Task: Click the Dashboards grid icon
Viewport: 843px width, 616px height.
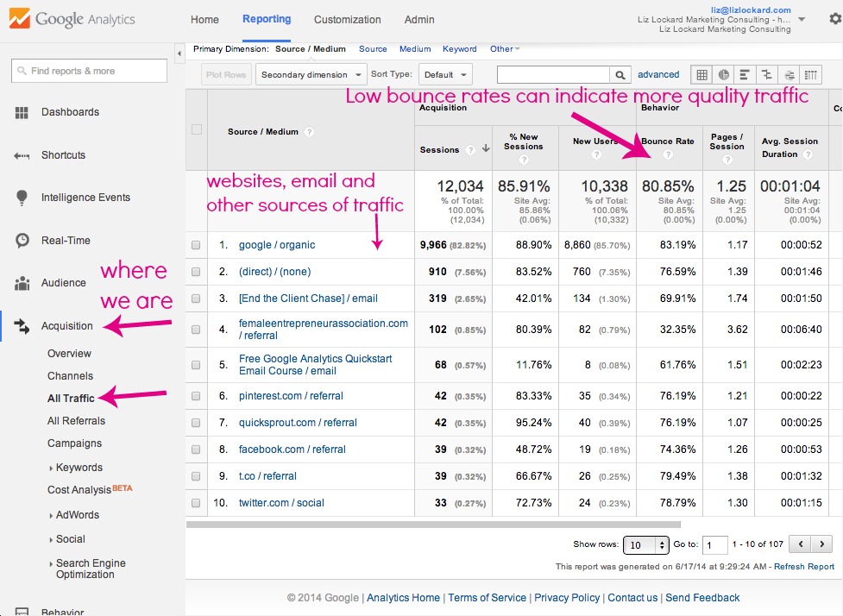Action: [22, 112]
